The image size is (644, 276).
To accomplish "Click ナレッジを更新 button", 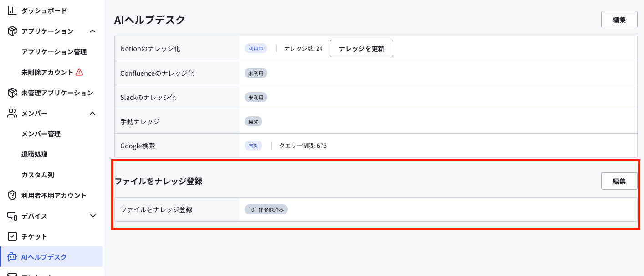I will pyautogui.click(x=361, y=48).
